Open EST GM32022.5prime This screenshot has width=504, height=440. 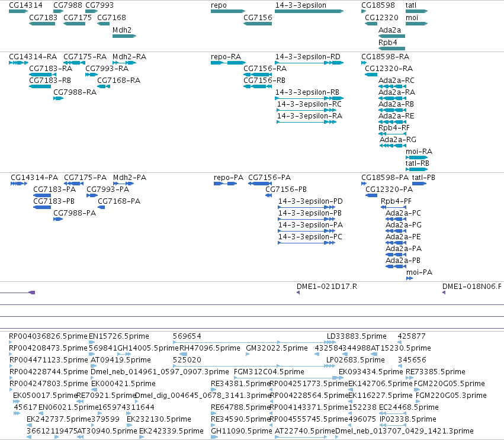248,354
